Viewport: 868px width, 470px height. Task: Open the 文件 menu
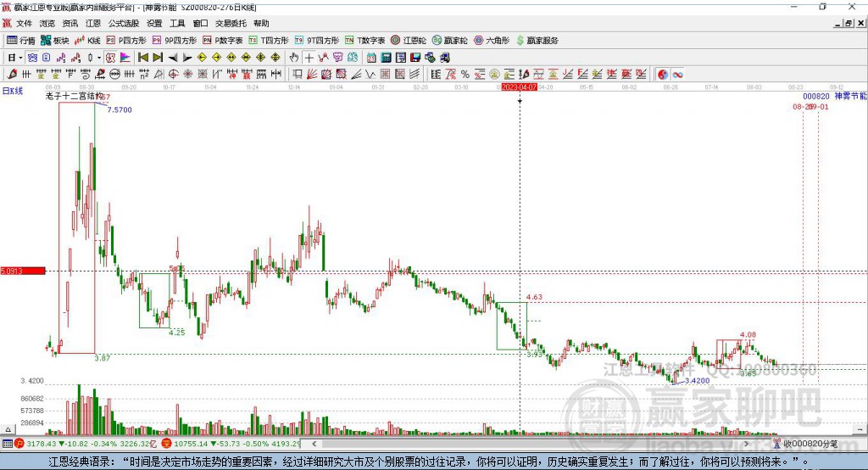point(25,23)
